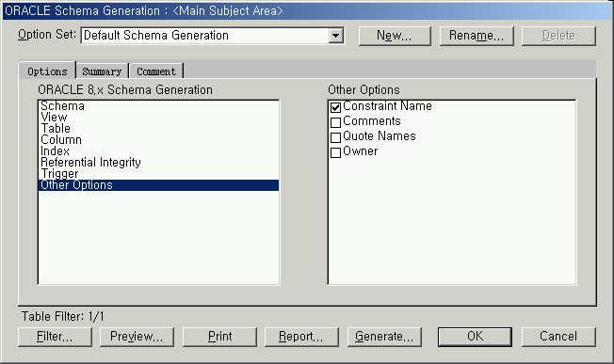Enable the Constraint Name checkbox
This screenshot has width=614, height=364.
point(335,107)
